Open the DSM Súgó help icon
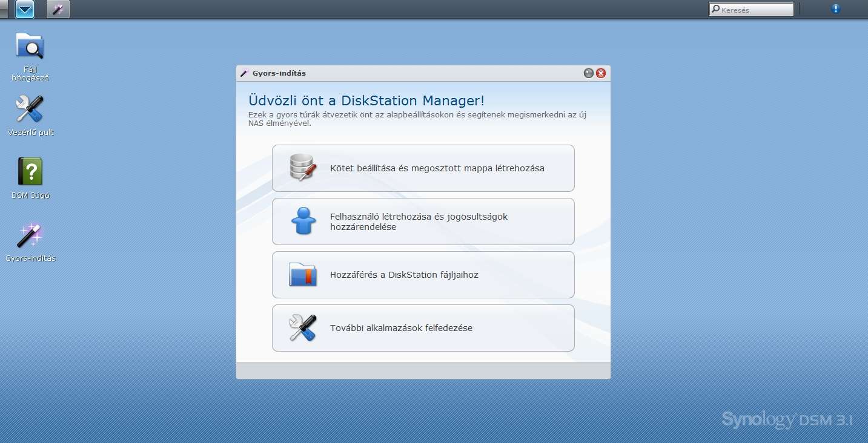The image size is (868, 443). tap(30, 172)
